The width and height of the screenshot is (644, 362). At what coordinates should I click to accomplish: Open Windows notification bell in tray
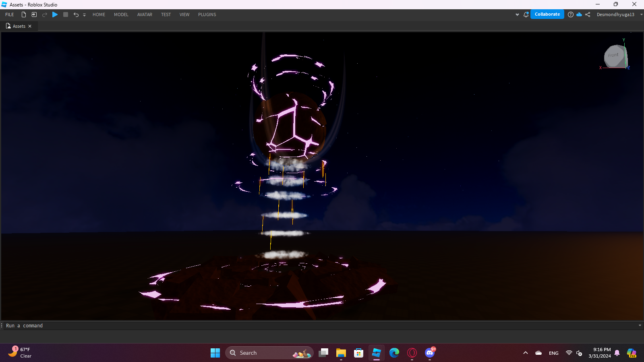tap(617, 353)
